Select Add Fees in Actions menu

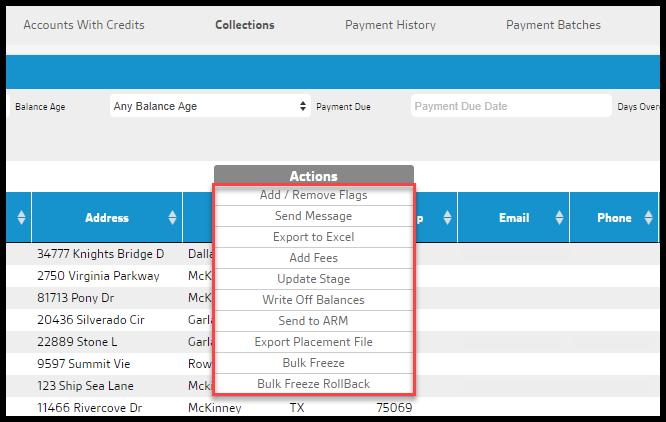[x=313, y=258]
